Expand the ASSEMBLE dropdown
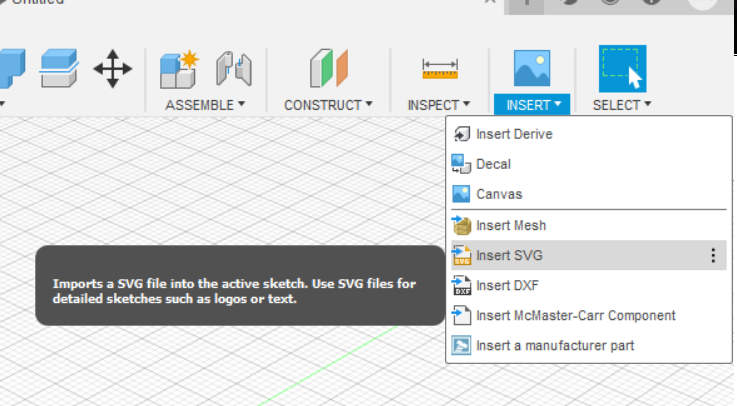 pyautogui.click(x=205, y=104)
